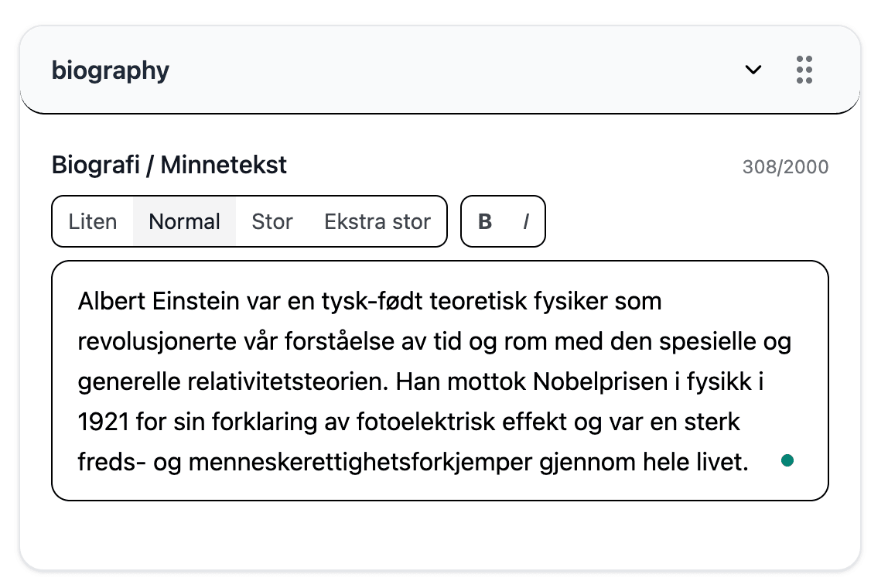
Task: Apply bold formatting with the B icon
Action: click(x=484, y=221)
